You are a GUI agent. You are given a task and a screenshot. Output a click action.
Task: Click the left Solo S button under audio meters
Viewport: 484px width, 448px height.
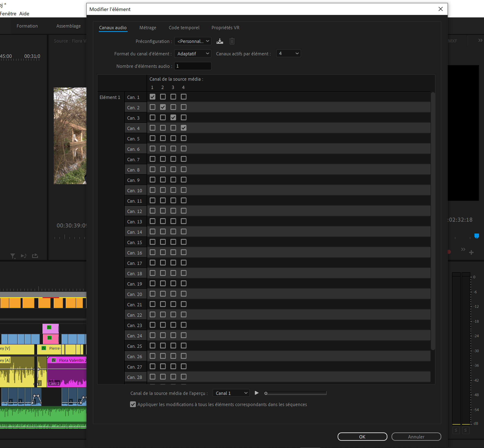pos(456,430)
